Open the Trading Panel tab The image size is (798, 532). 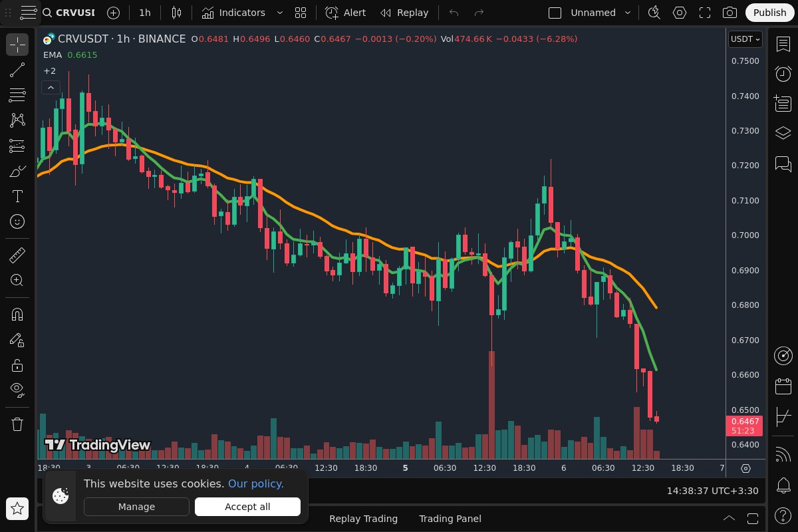pyautogui.click(x=450, y=519)
